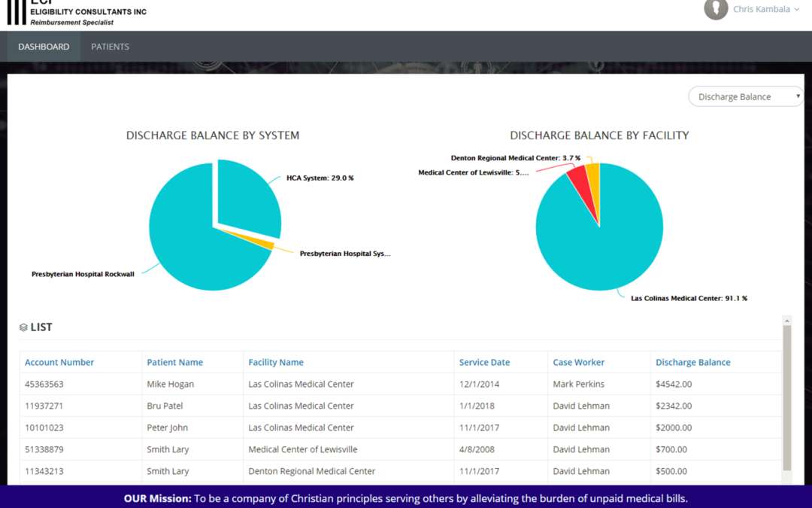The width and height of the screenshot is (812, 508).
Task: Click Las Colinas Medical Center in Mike Hogan row
Action: pyautogui.click(x=301, y=384)
